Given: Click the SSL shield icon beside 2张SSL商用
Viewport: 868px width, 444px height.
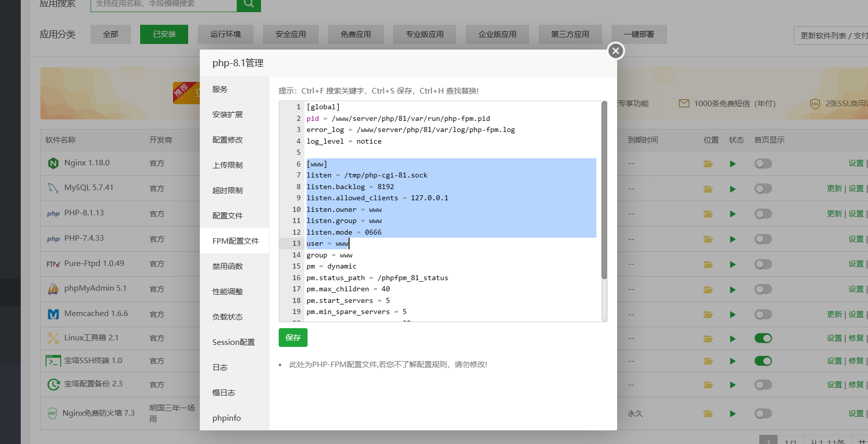Looking at the screenshot, I should [x=815, y=104].
